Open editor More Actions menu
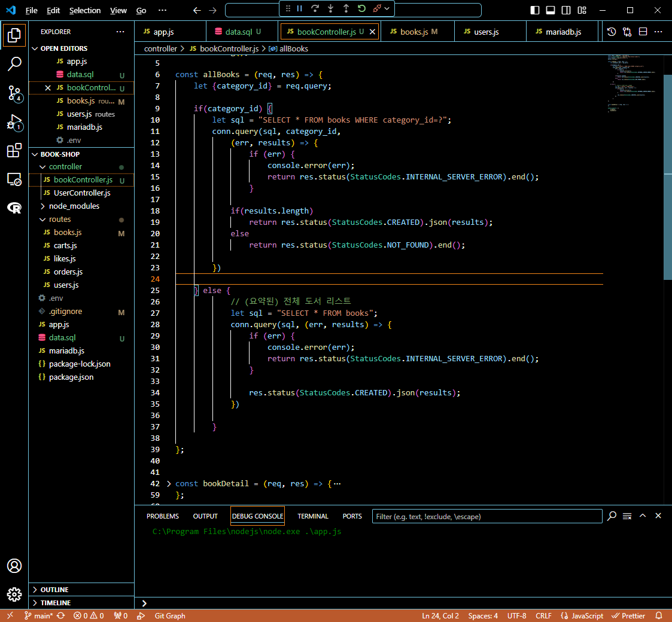 point(658,32)
